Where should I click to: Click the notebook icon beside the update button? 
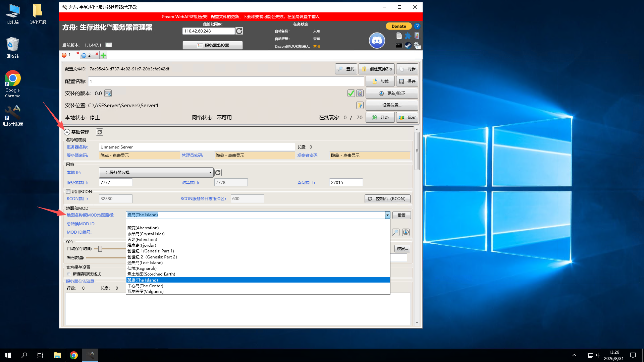coord(360,93)
